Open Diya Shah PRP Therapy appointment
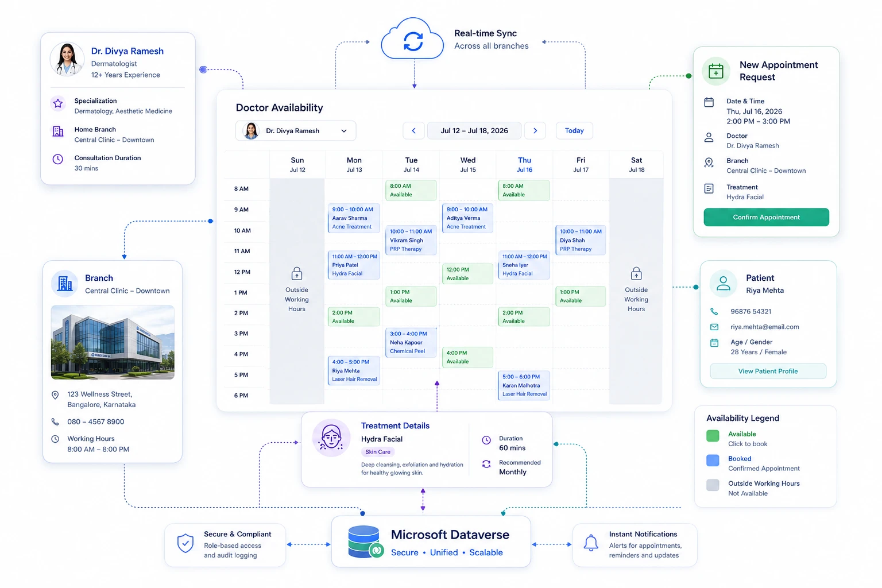Viewport: 882px width, 588px height. point(581,240)
